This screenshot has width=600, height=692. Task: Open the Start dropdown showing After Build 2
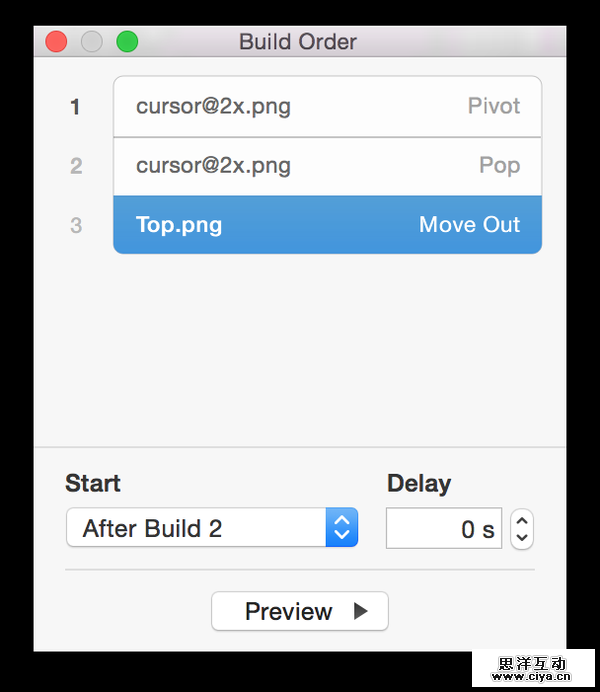(197, 528)
